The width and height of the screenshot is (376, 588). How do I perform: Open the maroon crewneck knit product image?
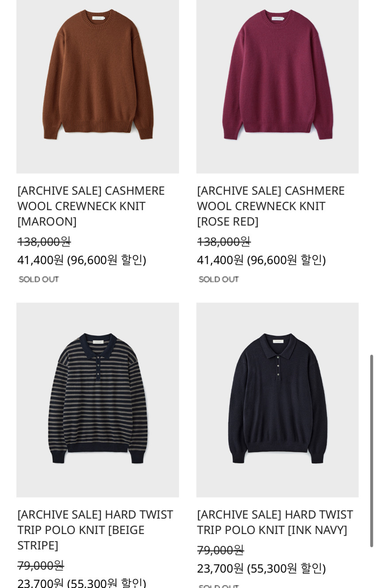97,86
